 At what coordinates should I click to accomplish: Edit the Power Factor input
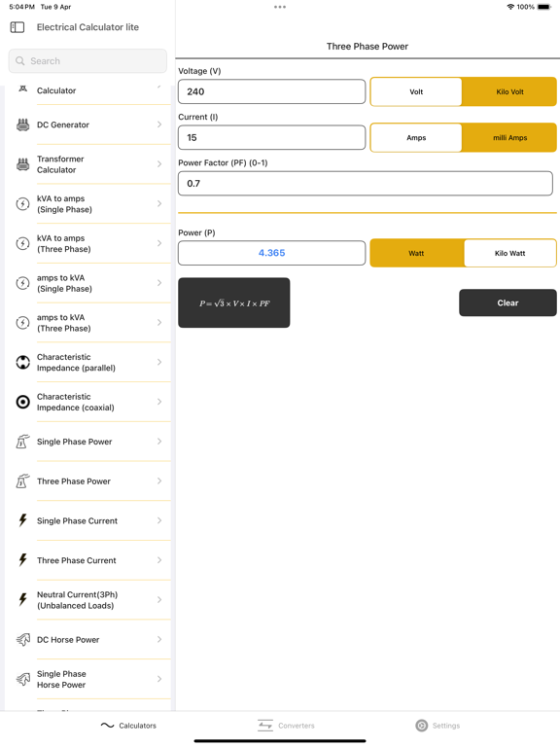tap(366, 184)
